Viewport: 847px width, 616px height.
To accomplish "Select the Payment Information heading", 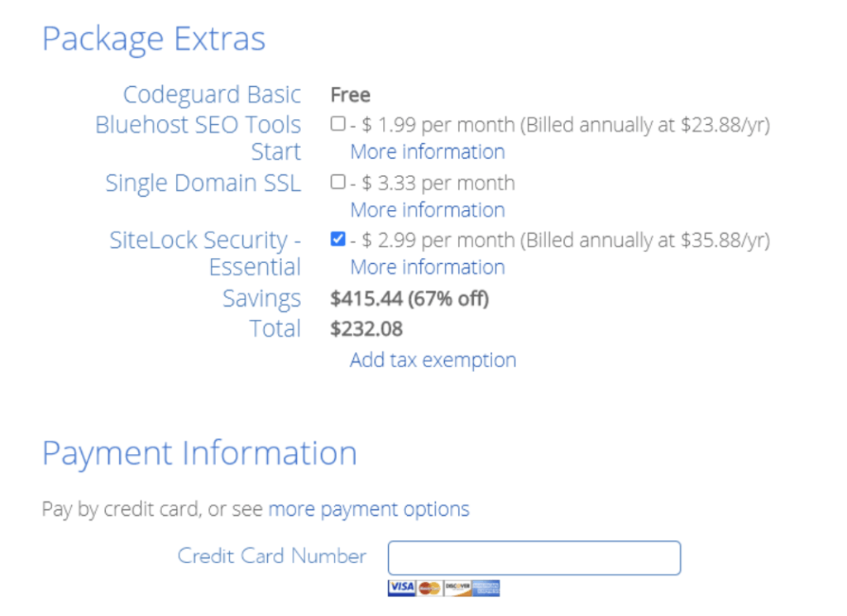I will tap(199, 452).
